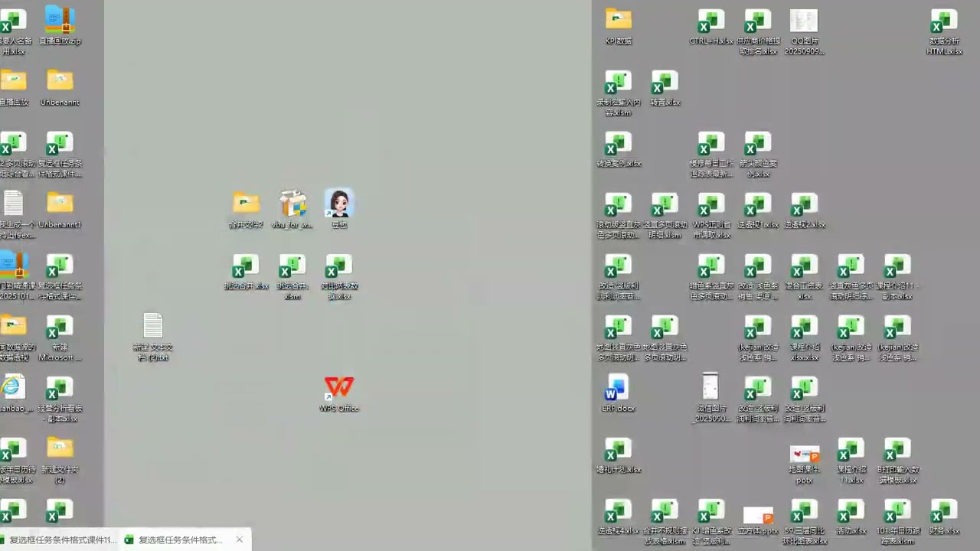980x551 pixels.
Task: Open the 合并不规则表格.xlsm file
Action: tap(665, 521)
